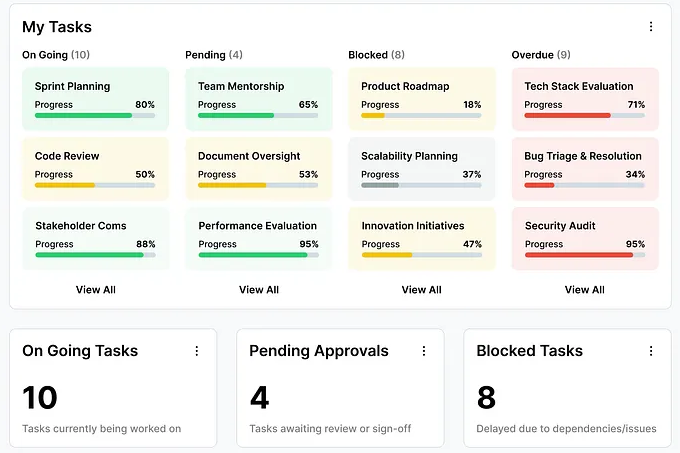680x453 pixels.
Task: View all Overdue tasks
Action: point(584,290)
